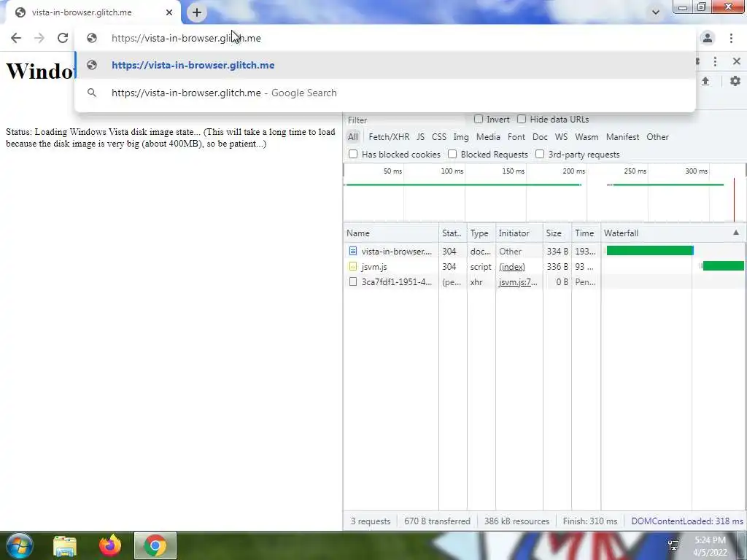This screenshot has height=560, width=747.
Task: Open a new tab with the plus button
Action: coord(197,12)
